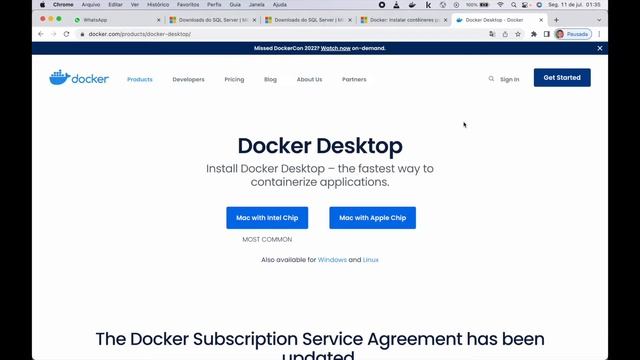
Task: Open the Products nav menu
Action: click(x=140, y=79)
